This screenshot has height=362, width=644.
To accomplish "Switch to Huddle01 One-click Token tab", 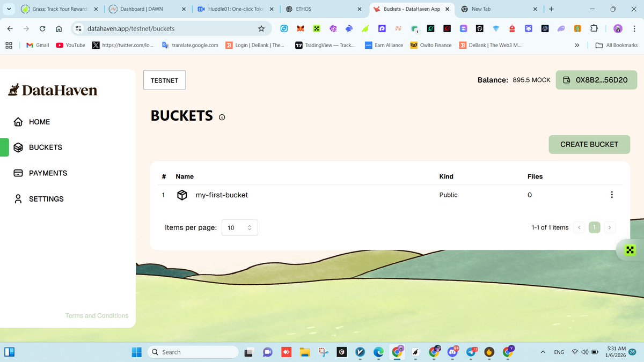I will [x=235, y=9].
